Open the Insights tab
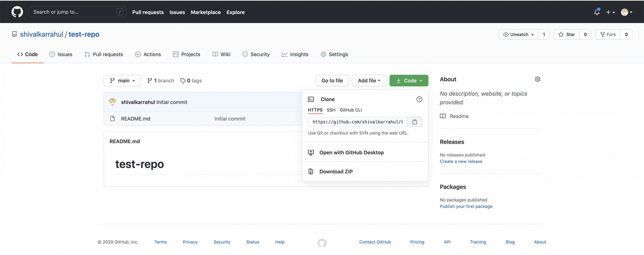The height and width of the screenshot is (255, 644). [x=295, y=54]
